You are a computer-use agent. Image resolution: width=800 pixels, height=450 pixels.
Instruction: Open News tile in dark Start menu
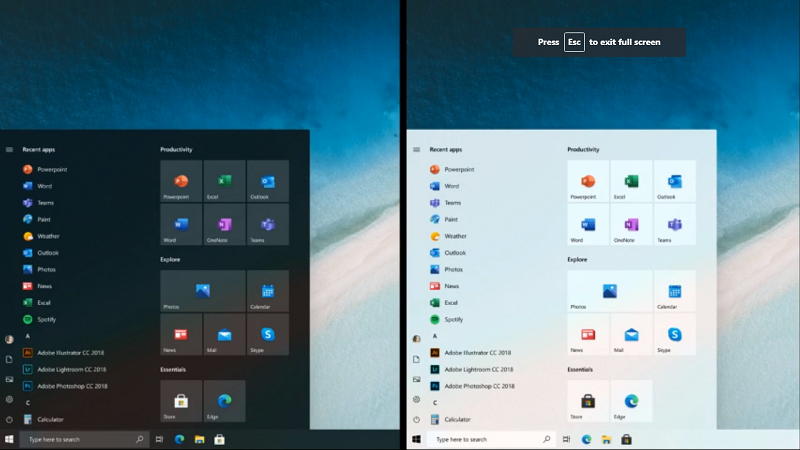coord(181,334)
